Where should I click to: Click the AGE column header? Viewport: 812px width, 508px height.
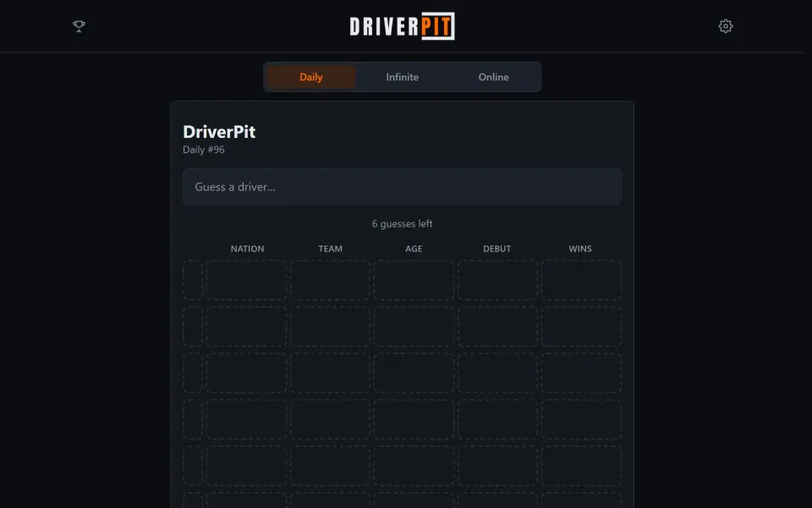[414, 249]
